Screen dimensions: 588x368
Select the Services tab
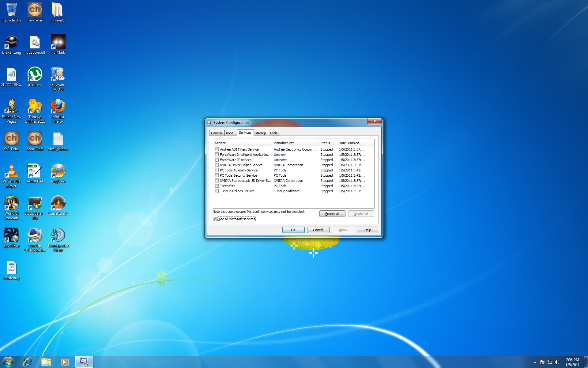coord(245,132)
